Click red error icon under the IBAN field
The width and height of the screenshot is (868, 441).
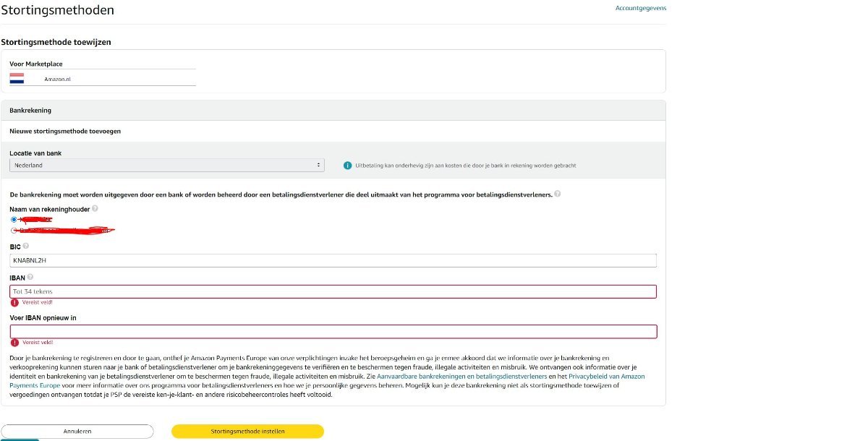click(14, 302)
